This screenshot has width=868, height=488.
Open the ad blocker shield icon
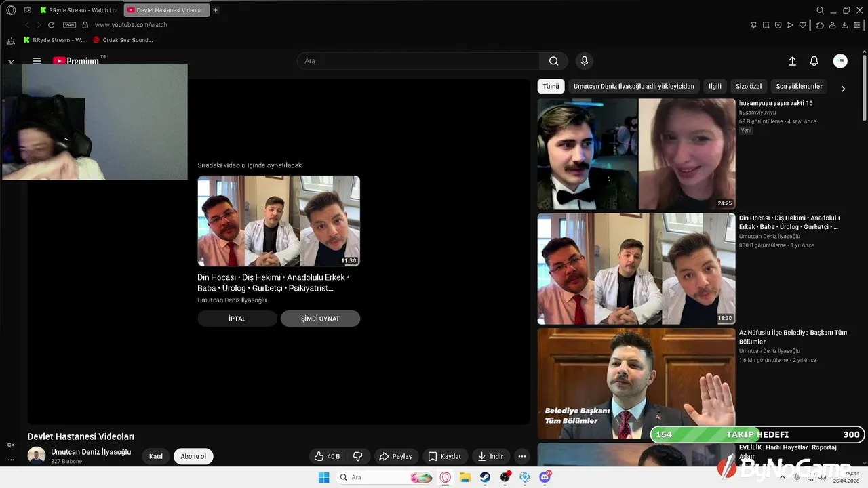click(x=778, y=25)
